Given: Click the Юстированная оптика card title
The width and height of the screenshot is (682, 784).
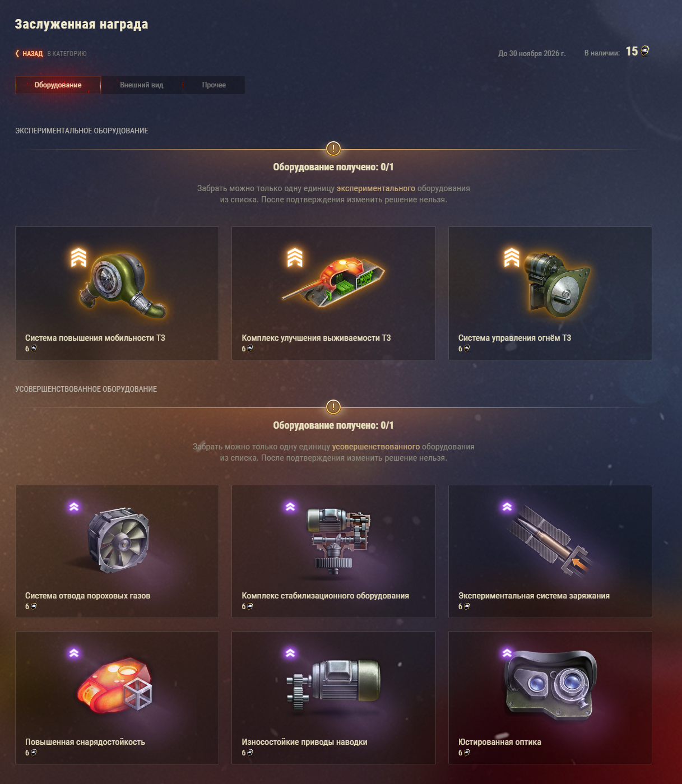Looking at the screenshot, I should pos(500,742).
